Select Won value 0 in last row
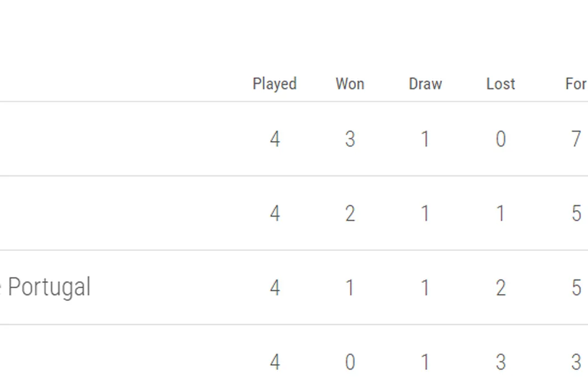The height and width of the screenshot is (392, 588). (x=350, y=362)
